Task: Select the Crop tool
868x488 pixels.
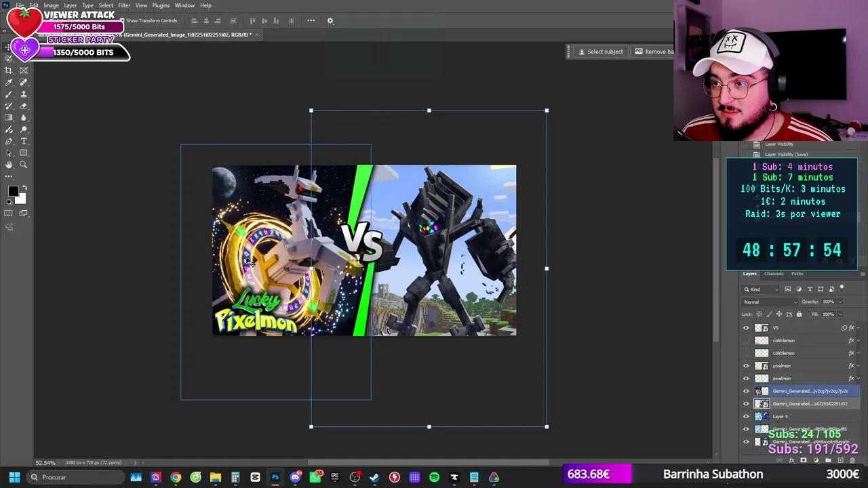Action: [9, 70]
